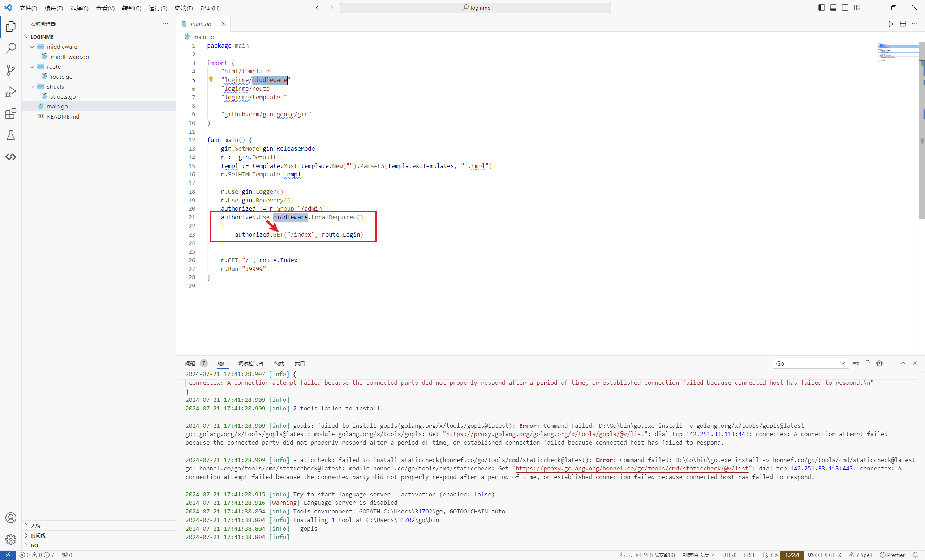Collapse the LOGINME root folder

[26, 37]
